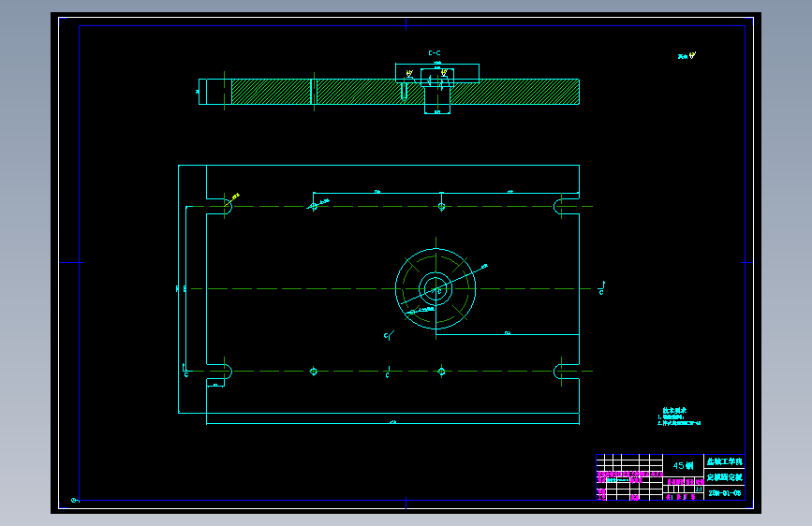Pick the yellow roughness mark near top-left slot

[x=234, y=197]
